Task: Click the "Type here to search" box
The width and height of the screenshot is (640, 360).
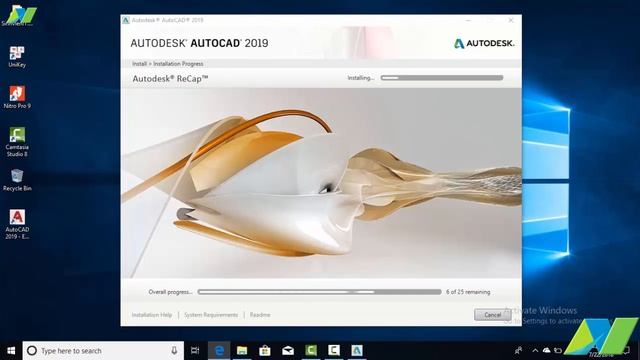Action: pos(103,351)
